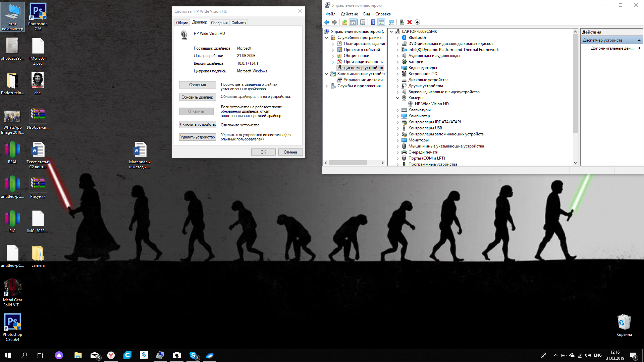The height and width of the screenshot is (362, 644).
Task: Click the Properties sheet toolbar icon
Action: click(x=363, y=22)
